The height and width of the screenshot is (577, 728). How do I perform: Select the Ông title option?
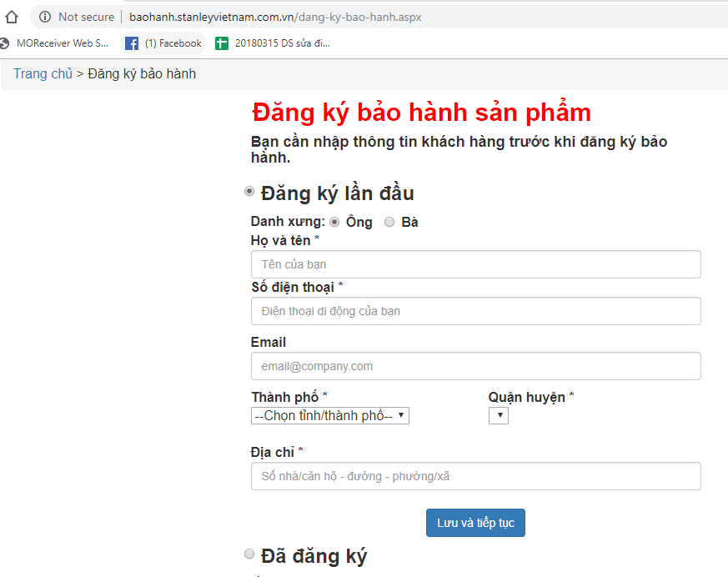[x=335, y=222]
